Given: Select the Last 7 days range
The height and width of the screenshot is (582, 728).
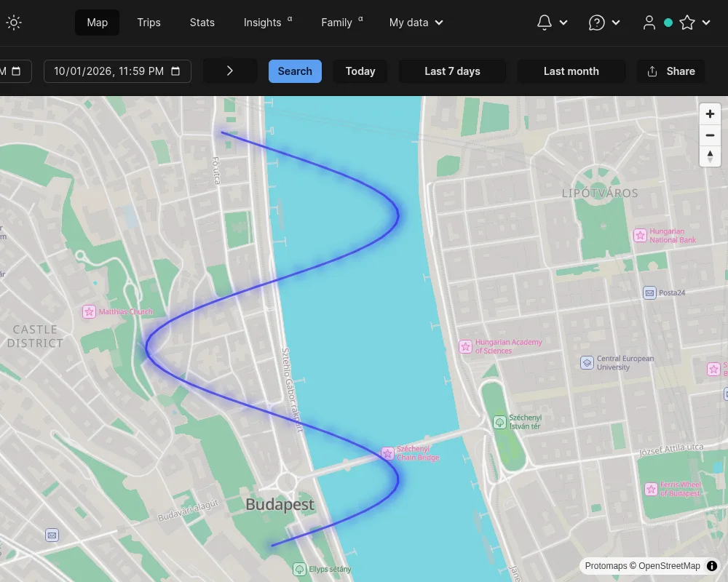Looking at the screenshot, I should 452,71.
